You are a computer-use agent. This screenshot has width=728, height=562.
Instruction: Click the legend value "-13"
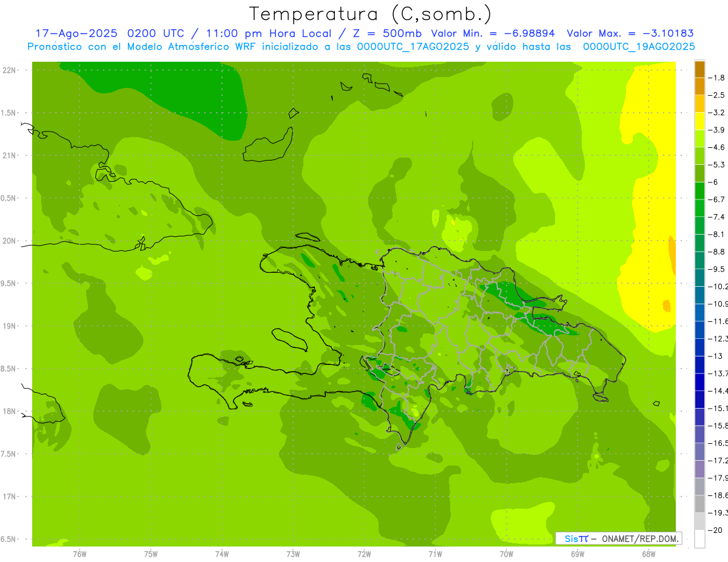(715, 356)
